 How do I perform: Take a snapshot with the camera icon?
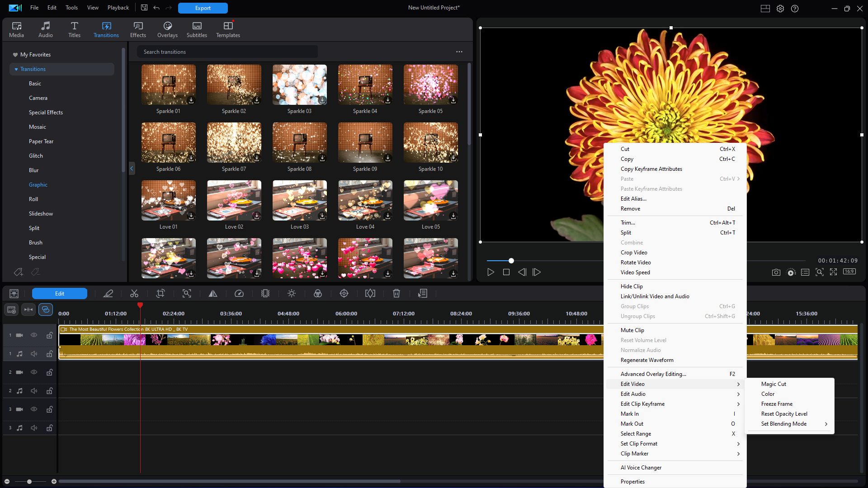[x=776, y=272]
